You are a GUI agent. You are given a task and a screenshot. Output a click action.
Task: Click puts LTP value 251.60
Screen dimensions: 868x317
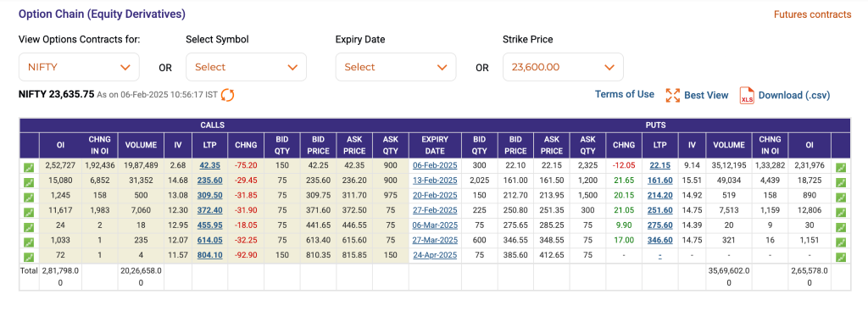coord(660,210)
